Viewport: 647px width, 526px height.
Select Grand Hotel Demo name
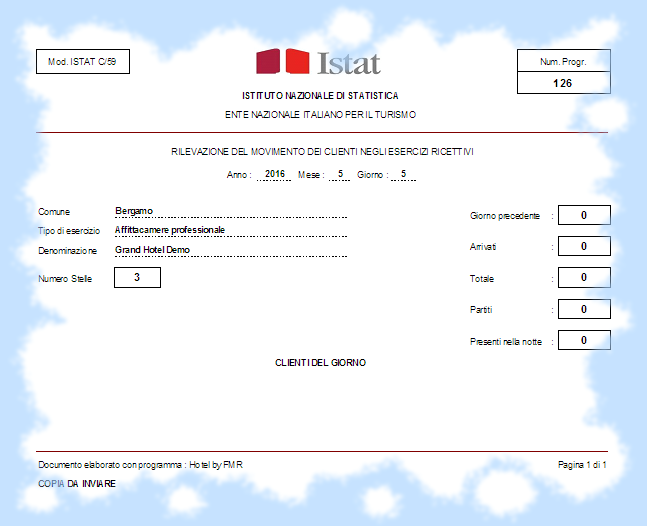[152, 250]
